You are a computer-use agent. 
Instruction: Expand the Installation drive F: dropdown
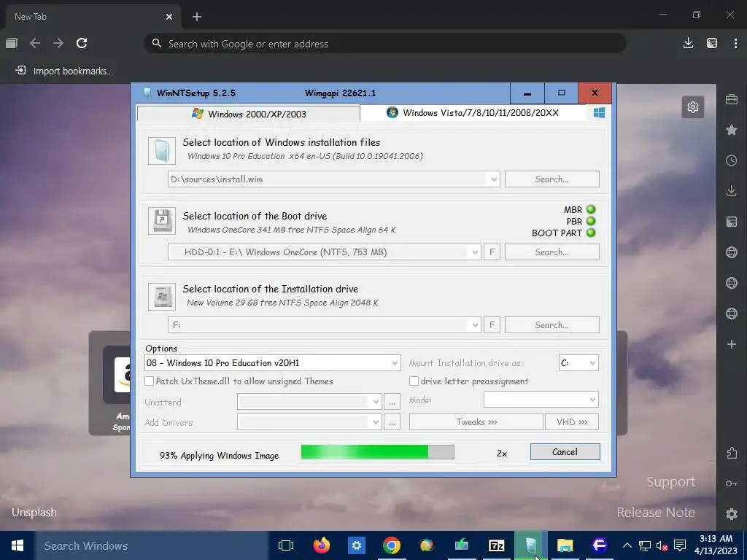click(x=474, y=325)
